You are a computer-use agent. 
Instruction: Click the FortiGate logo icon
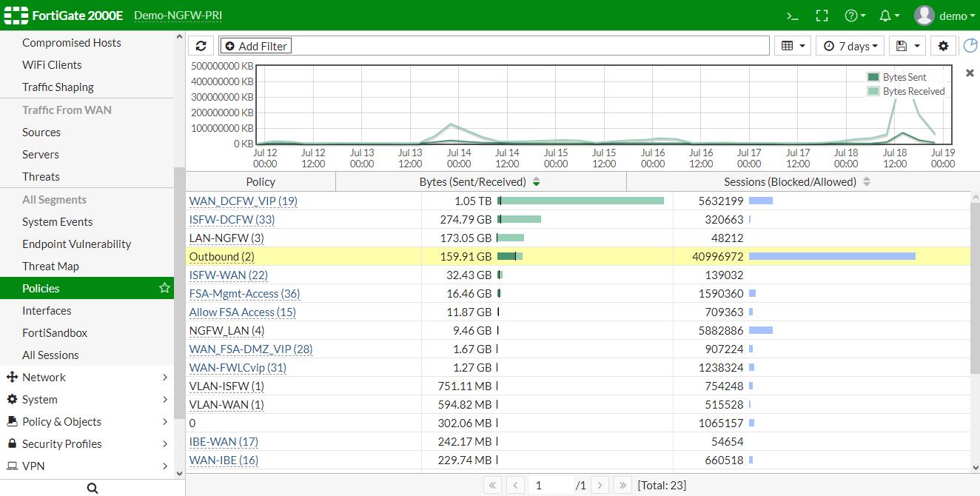(16, 16)
